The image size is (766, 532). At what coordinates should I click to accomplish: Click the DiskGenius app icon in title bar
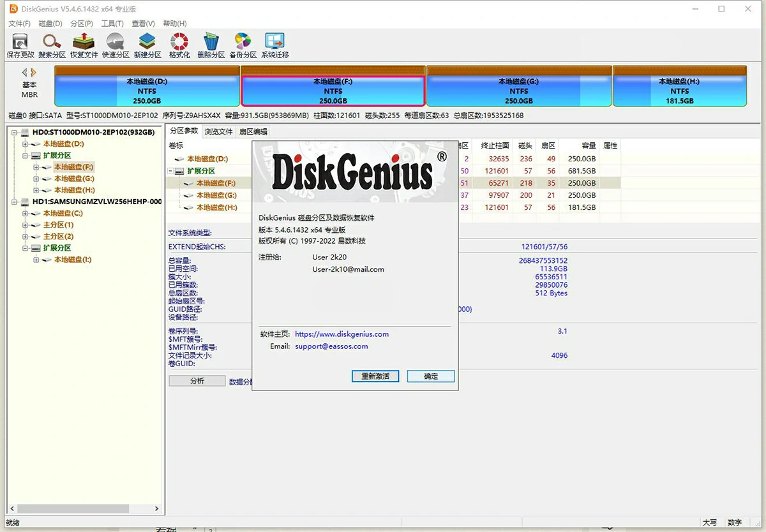tap(13, 9)
